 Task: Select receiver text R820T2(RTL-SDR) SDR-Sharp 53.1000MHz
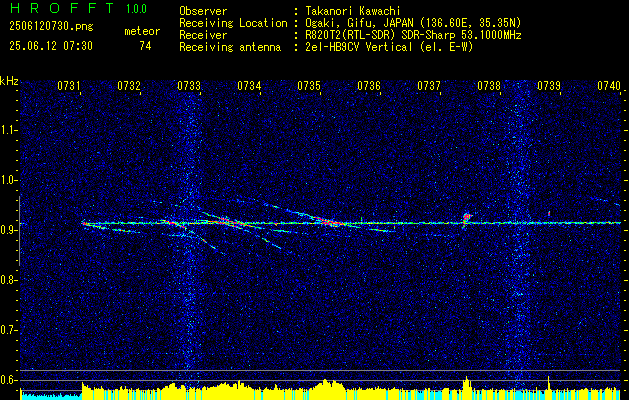click(413, 35)
